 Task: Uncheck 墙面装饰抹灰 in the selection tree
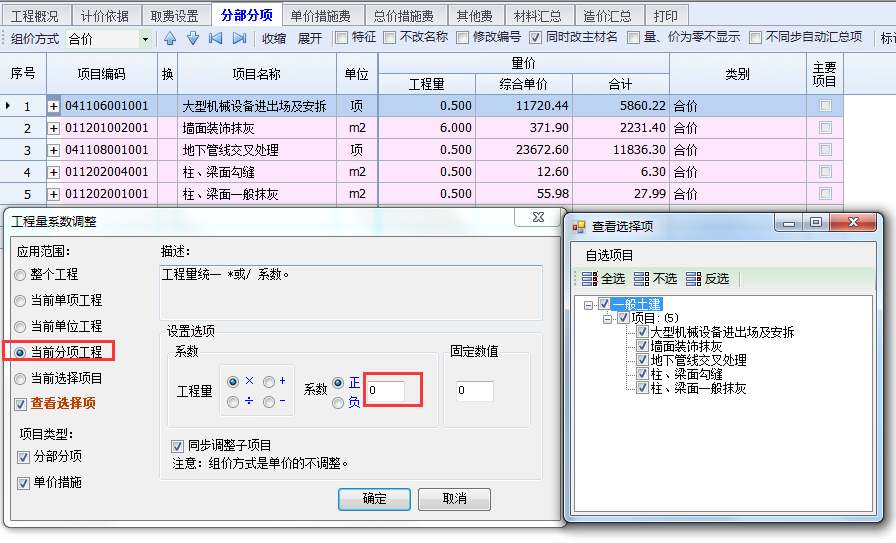click(x=643, y=346)
